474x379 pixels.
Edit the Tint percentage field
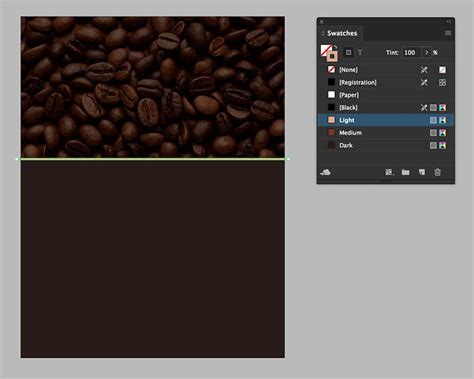[412, 53]
